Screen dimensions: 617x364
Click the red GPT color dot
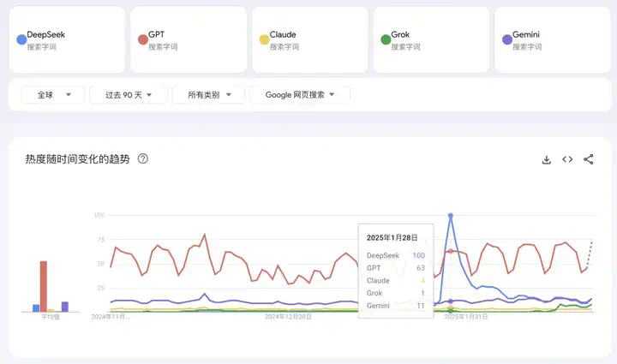pos(143,39)
